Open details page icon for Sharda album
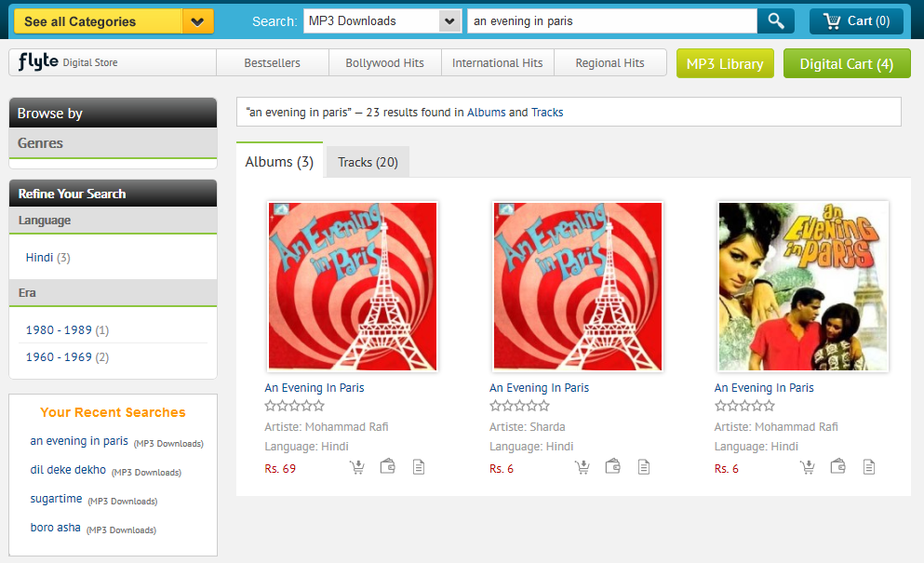Viewport: 924px width, 563px height. 644,467
